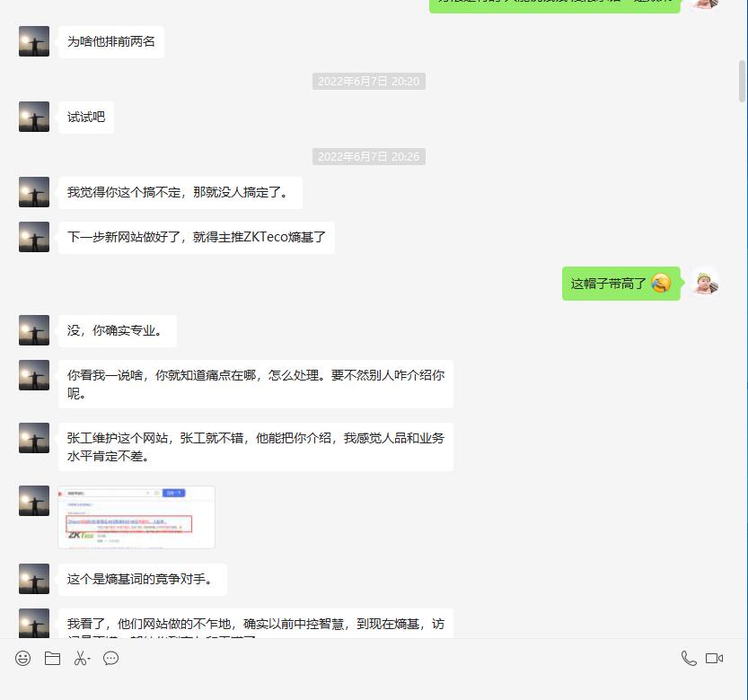Select message 为啥他排前两名
The width and height of the screenshot is (748, 700).
(111, 42)
